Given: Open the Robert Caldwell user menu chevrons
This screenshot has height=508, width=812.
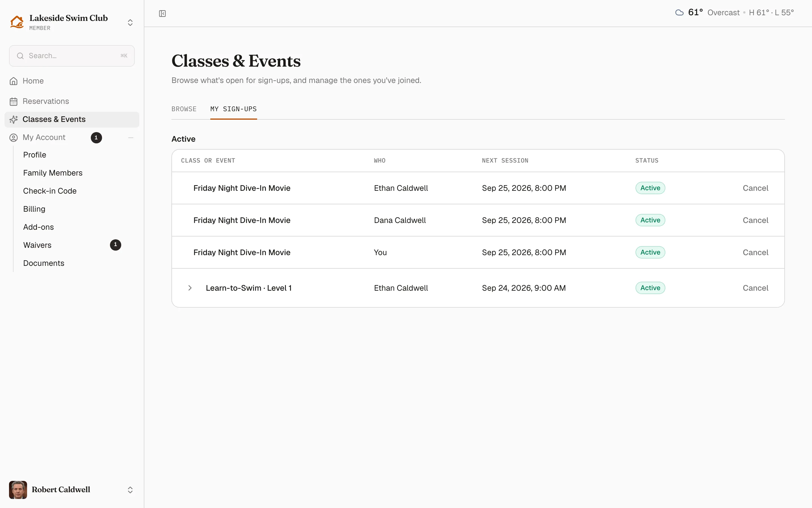Looking at the screenshot, I should point(130,490).
